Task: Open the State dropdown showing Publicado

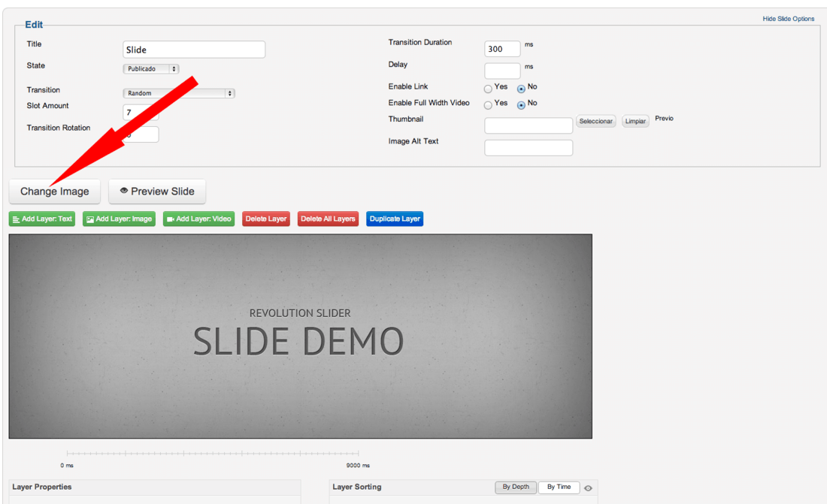Action: (x=151, y=69)
